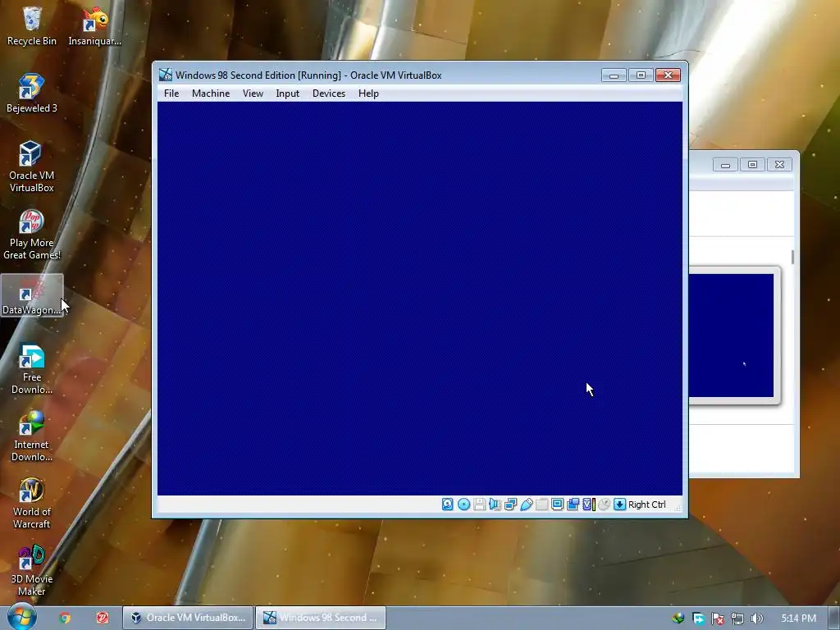The height and width of the screenshot is (630, 840).
Task: Open the network tray icon
Action: pyautogui.click(x=737, y=619)
